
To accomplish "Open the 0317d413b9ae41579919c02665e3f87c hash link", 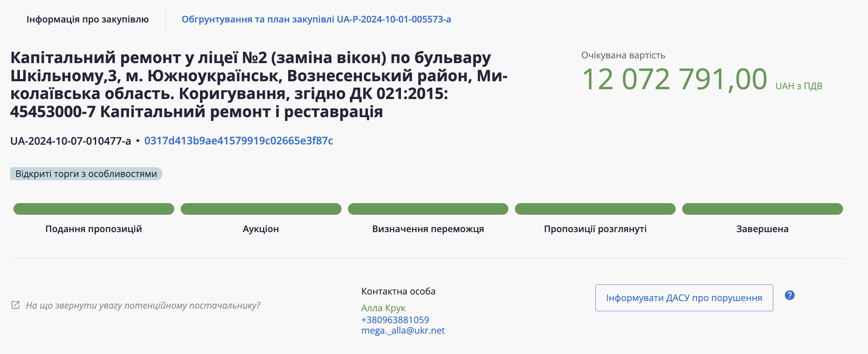I will pyautogui.click(x=238, y=141).
